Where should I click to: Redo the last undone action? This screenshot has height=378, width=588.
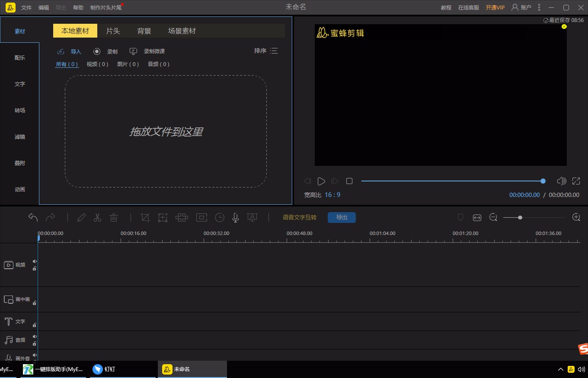51,217
